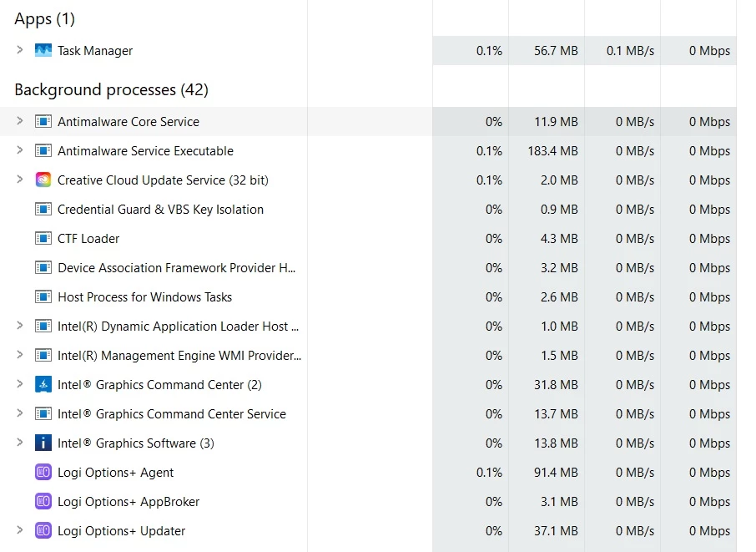Image resolution: width=756 pixels, height=552 pixels.
Task: Expand Intel Graphics Software (3) group
Action: coord(20,443)
